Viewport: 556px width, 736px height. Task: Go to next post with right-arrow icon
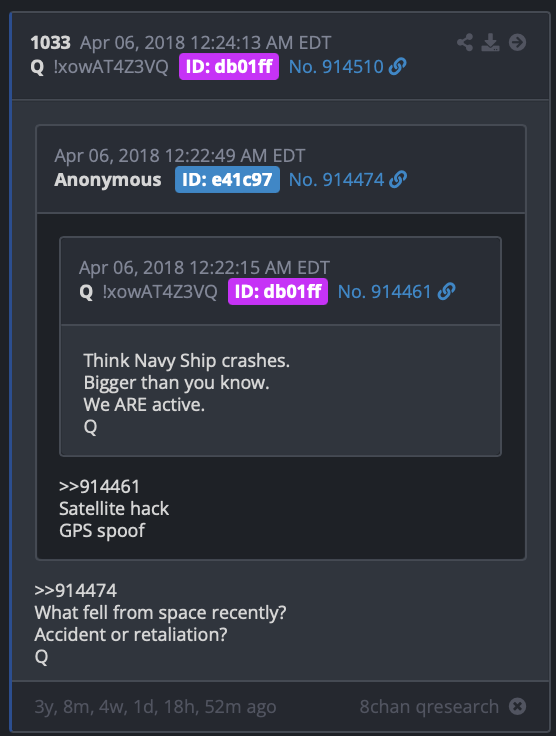[518, 42]
